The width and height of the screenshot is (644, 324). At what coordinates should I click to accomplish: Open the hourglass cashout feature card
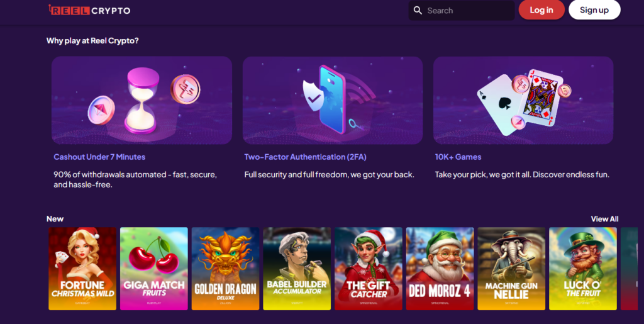coord(142,100)
